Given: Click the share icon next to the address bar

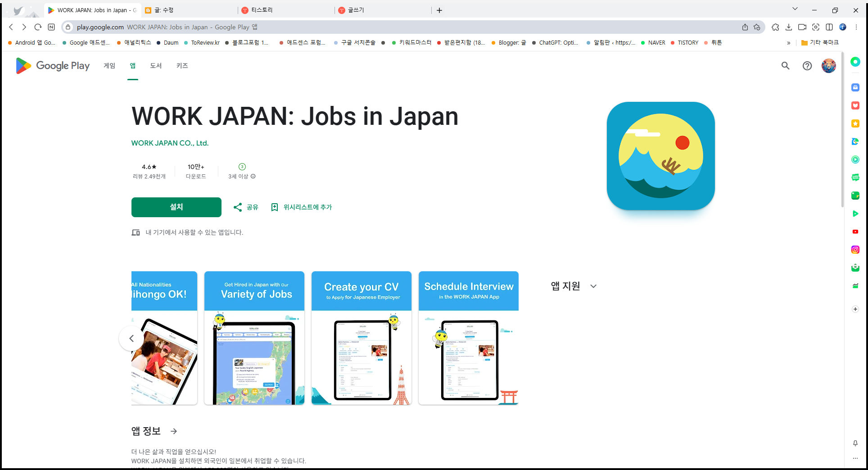Looking at the screenshot, I should coord(745,27).
